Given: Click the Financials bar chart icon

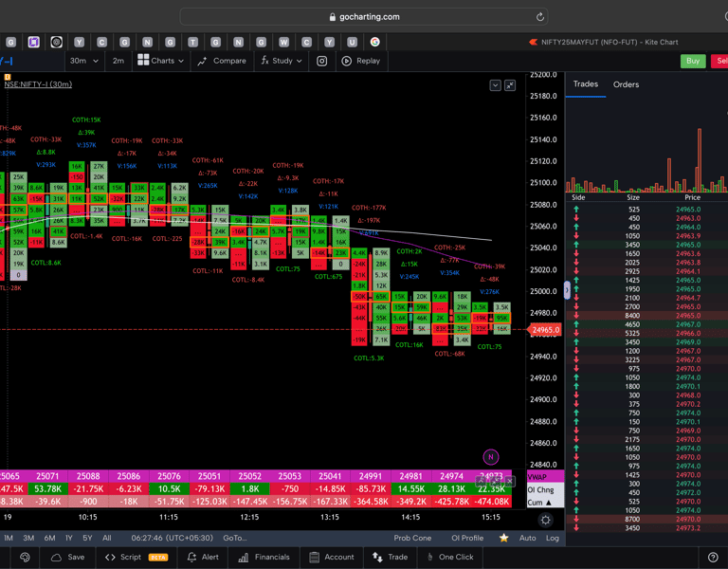Looking at the screenshot, I should coord(244,558).
